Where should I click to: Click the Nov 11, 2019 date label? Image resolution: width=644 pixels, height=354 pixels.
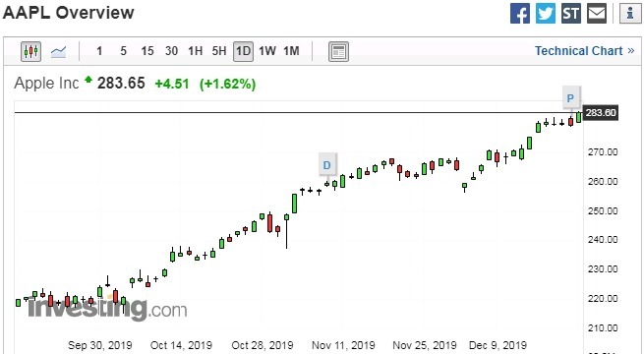(x=343, y=345)
